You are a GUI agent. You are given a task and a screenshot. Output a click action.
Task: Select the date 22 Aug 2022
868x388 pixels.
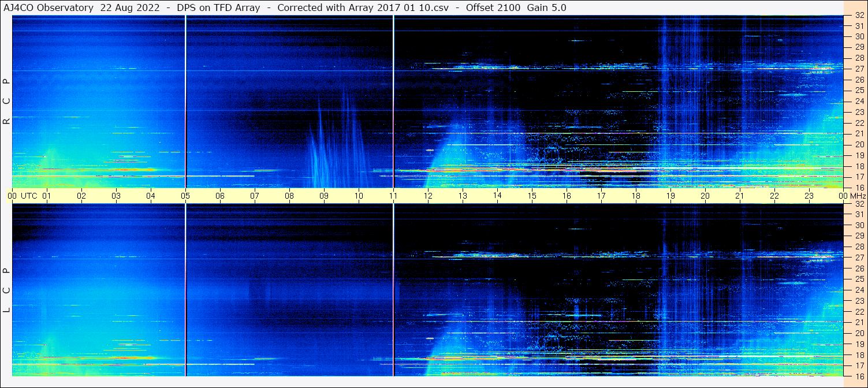click(x=130, y=8)
